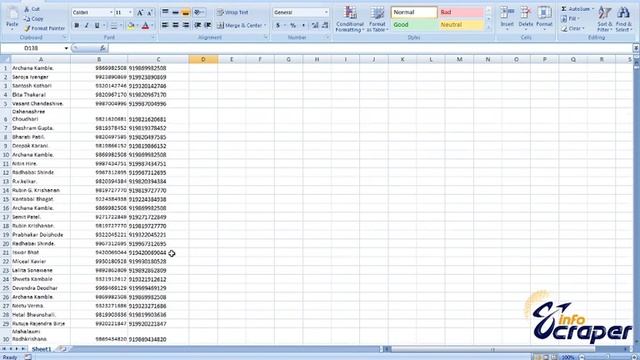Viewport: 640px width, 360px height.
Task: Apply the Neutral cell style
Action: coord(461,25)
